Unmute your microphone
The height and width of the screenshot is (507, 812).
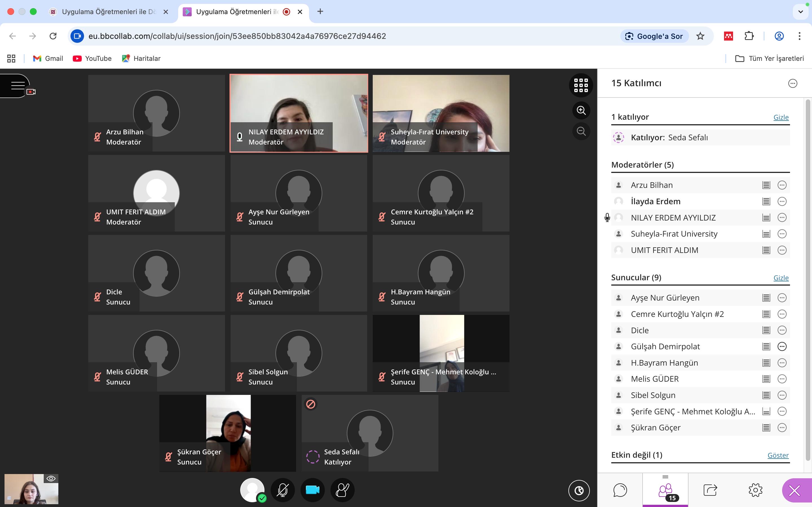click(283, 490)
